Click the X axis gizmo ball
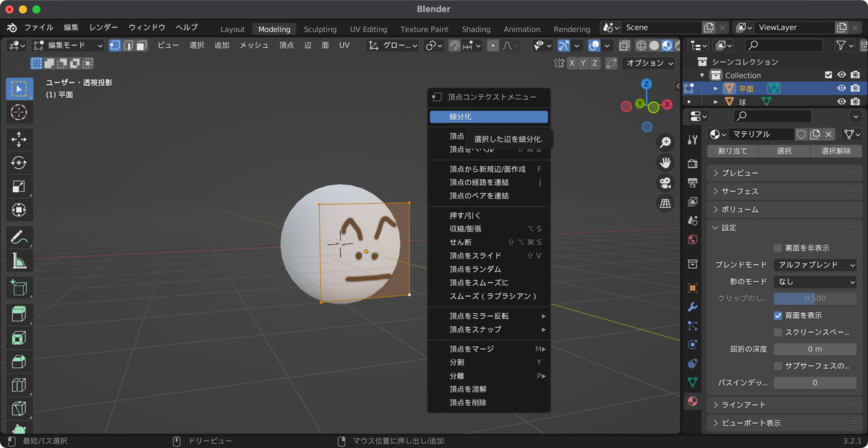The image size is (868, 448). (x=667, y=105)
